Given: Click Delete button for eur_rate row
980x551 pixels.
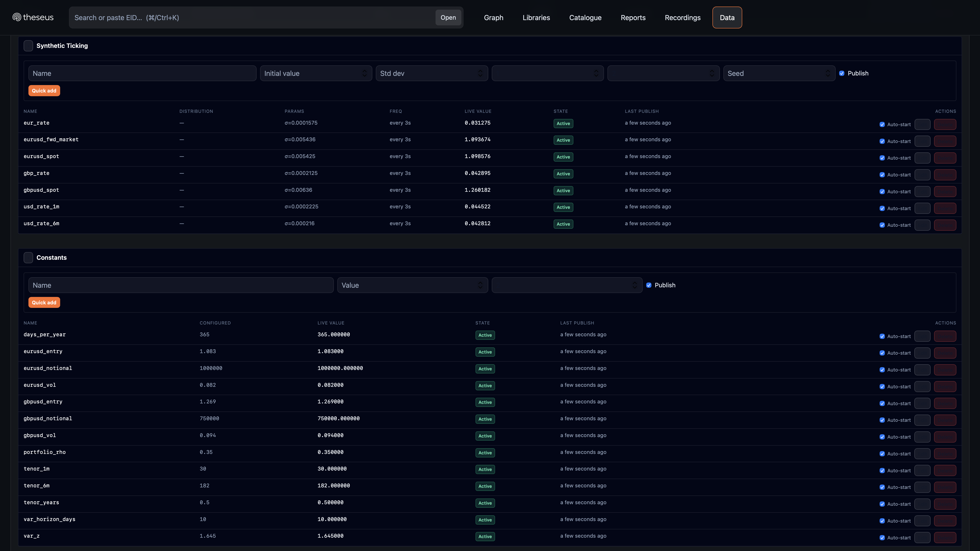Looking at the screenshot, I should tap(945, 124).
